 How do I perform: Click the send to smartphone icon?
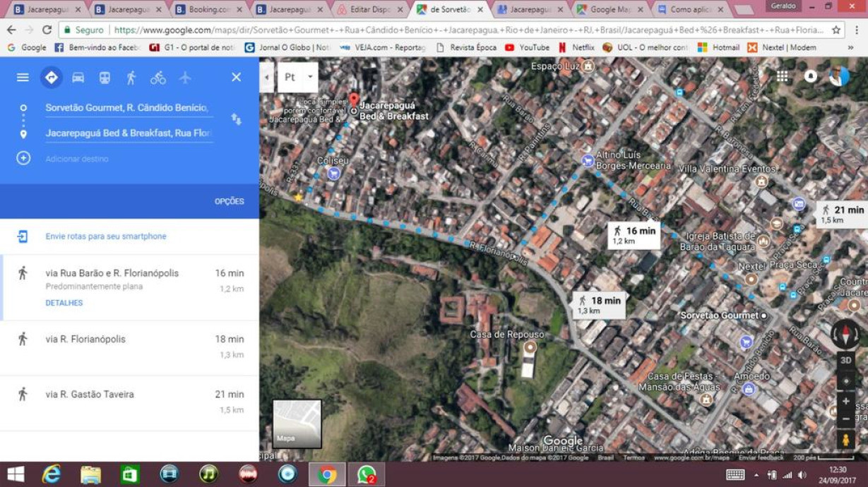23,236
